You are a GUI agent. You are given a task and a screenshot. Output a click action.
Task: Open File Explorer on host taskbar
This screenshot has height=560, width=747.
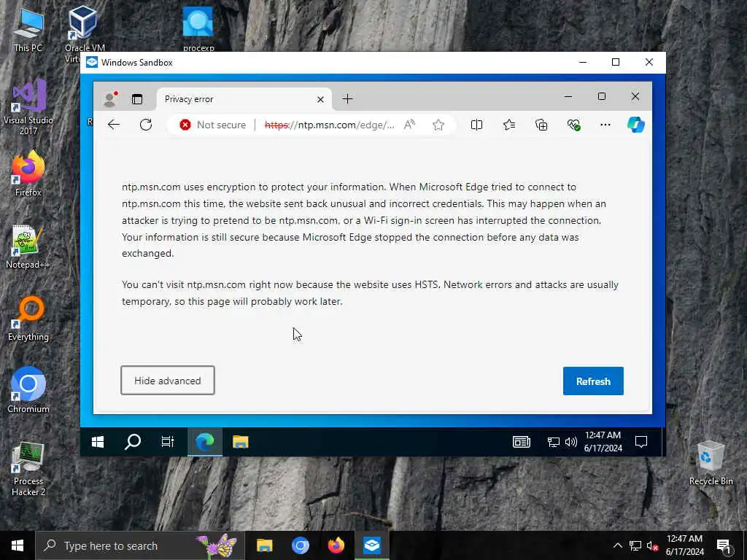pos(264,545)
